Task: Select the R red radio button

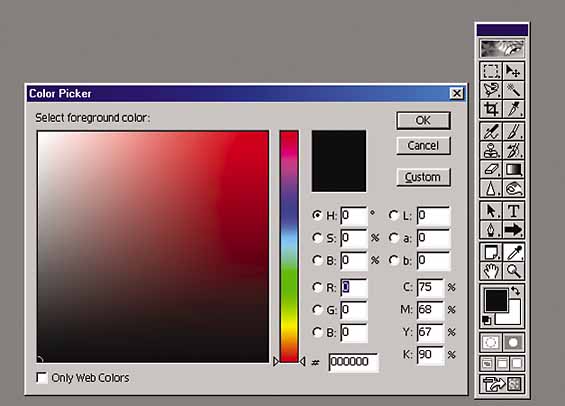Action: 317,287
